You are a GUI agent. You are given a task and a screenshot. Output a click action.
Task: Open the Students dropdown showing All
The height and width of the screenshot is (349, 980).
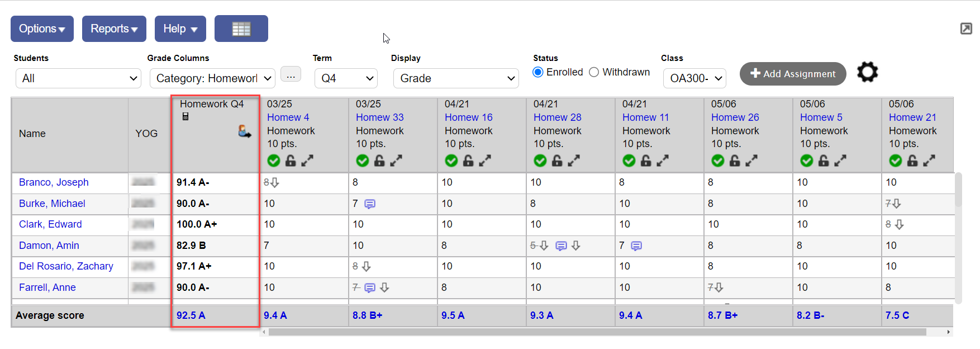(78, 78)
